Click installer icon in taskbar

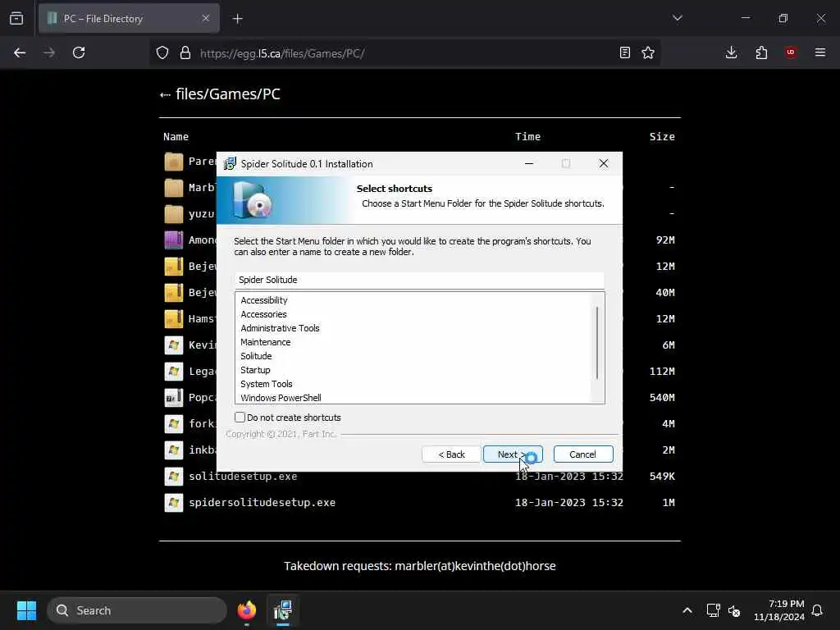pos(283,610)
